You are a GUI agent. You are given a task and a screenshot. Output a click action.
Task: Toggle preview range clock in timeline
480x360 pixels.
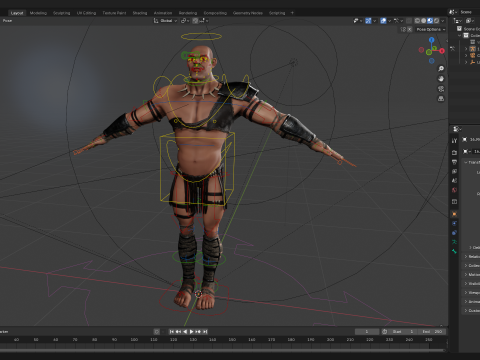pos(384,332)
